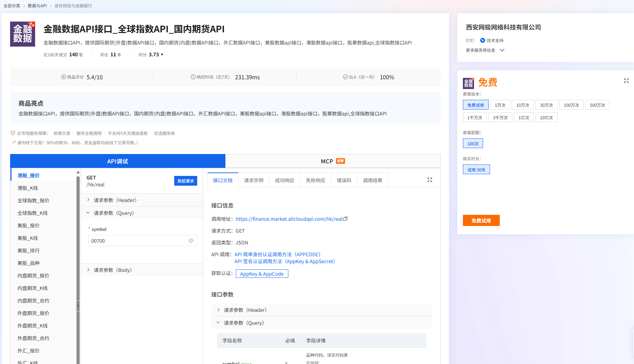Click the orange 免费试用 button

coord(481,220)
